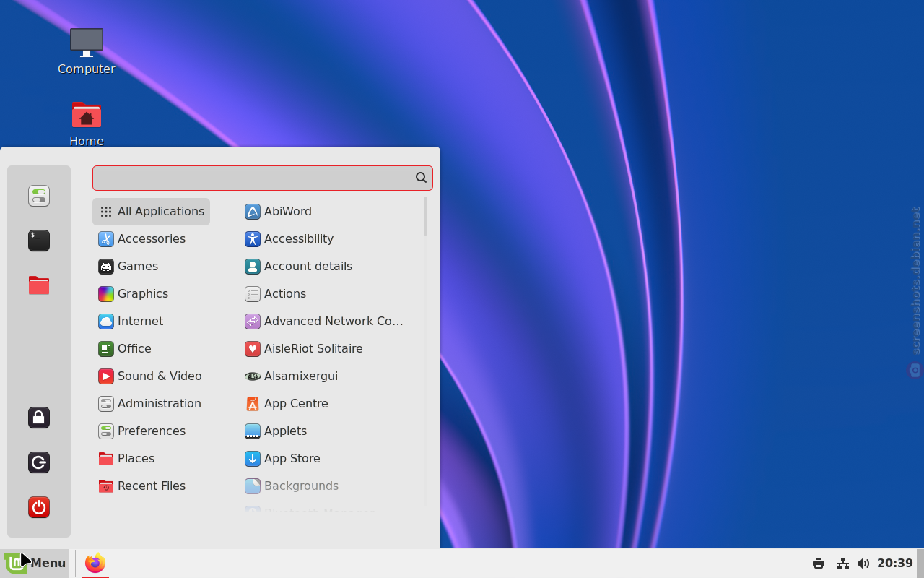The height and width of the screenshot is (578, 924).
Task: Open Account details entry
Action: [x=325, y=267]
